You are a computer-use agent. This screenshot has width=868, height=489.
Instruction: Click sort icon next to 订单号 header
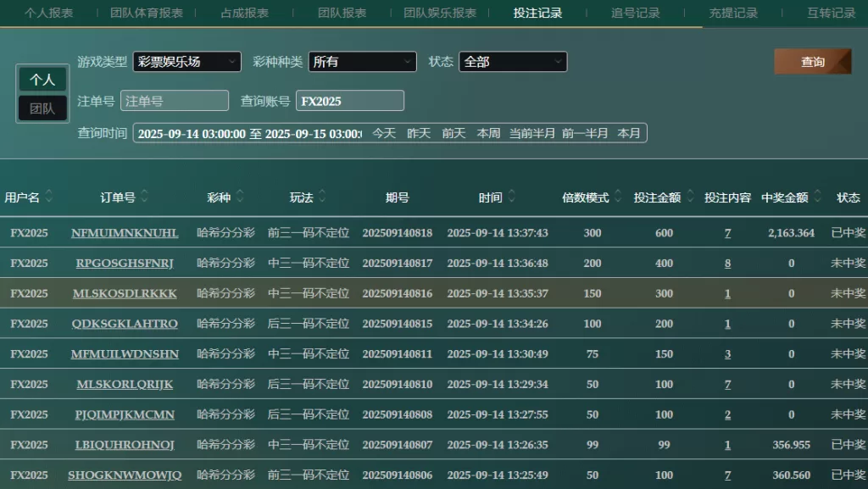point(145,197)
